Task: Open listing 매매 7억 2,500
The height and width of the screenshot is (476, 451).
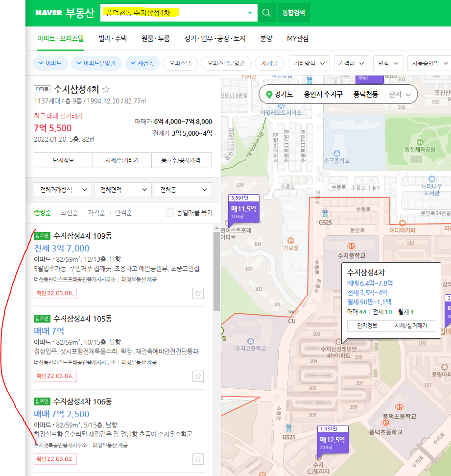Action: pyautogui.click(x=62, y=414)
